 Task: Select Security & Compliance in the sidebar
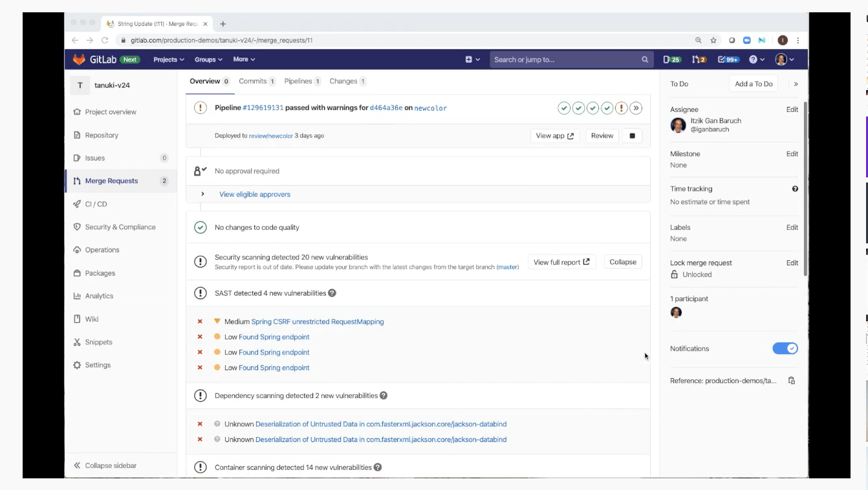coord(120,227)
